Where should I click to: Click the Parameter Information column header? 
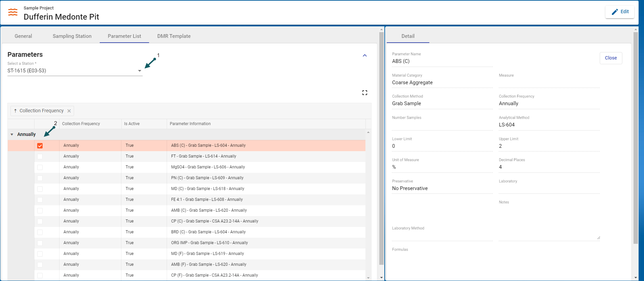[190, 124]
